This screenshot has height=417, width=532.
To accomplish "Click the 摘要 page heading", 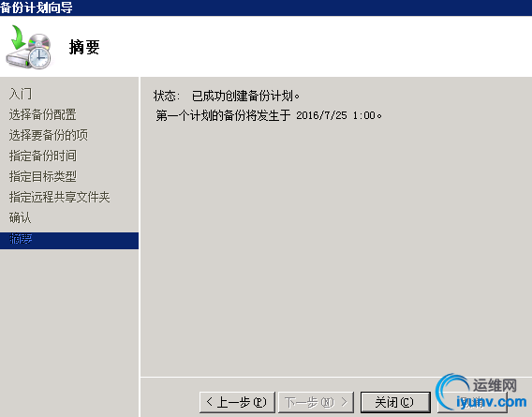I will [84, 47].
